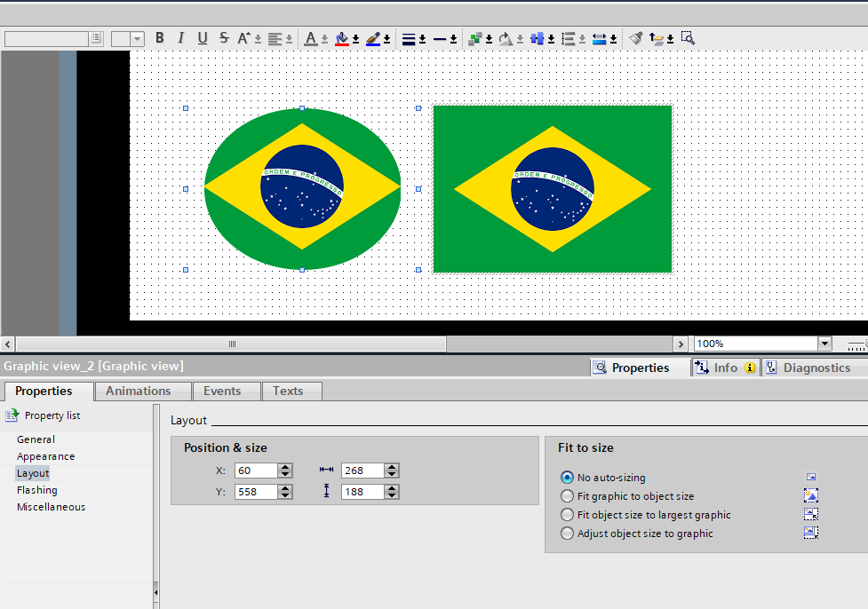The height and width of the screenshot is (609, 868).
Task: Expand the line style dropdown arrow
Action: (453, 39)
